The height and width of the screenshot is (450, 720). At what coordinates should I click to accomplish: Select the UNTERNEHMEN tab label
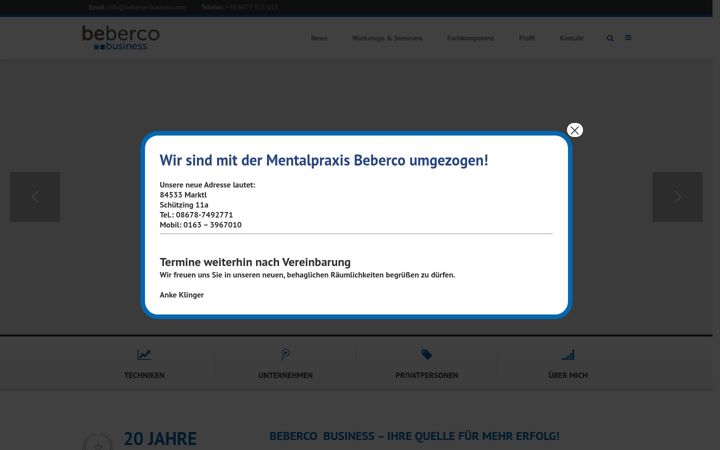coord(285,375)
